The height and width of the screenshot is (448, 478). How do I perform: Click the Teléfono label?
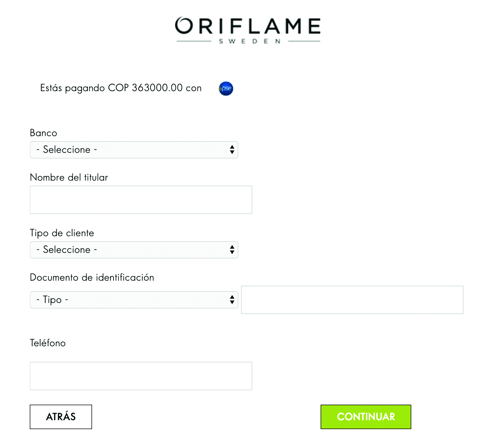coord(48,343)
